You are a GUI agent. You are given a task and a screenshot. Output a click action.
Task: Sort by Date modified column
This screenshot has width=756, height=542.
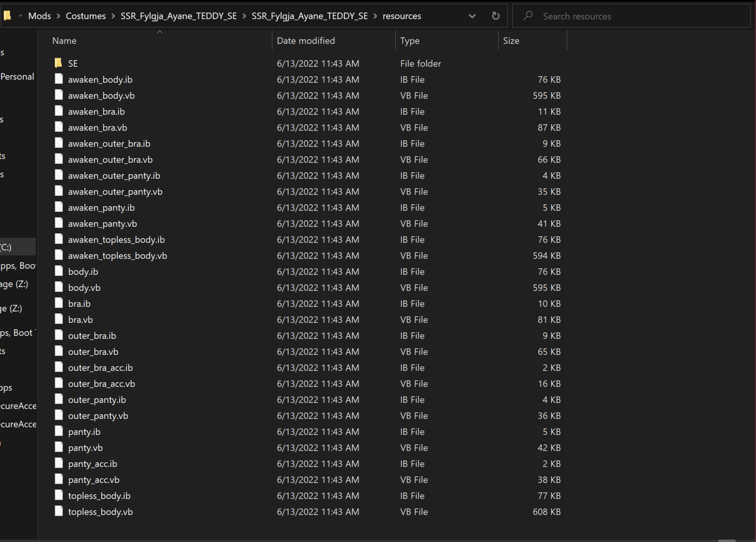click(x=306, y=41)
